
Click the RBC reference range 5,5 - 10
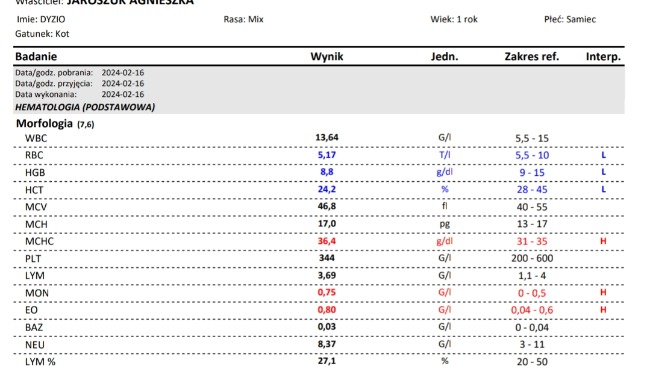(532, 155)
